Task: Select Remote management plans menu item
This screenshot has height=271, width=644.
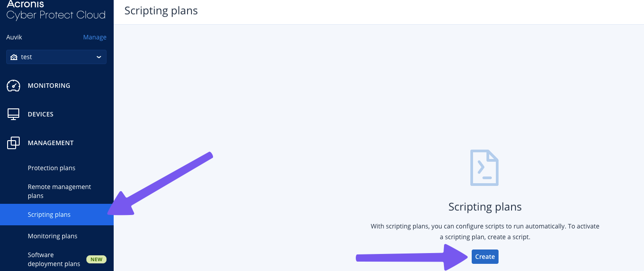Action: point(60,191)
